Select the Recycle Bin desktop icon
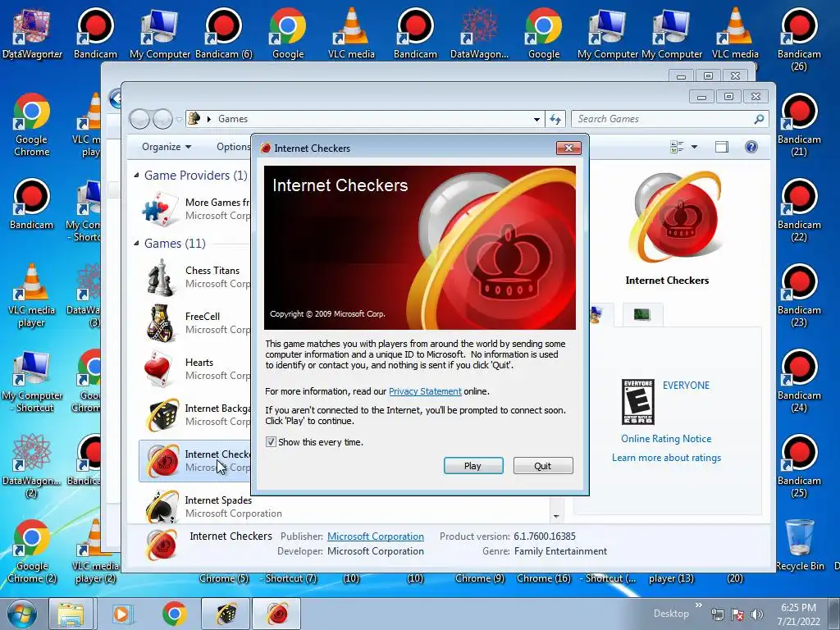The height and width of the screenshot is (630, 840). (x=800, y=545)
